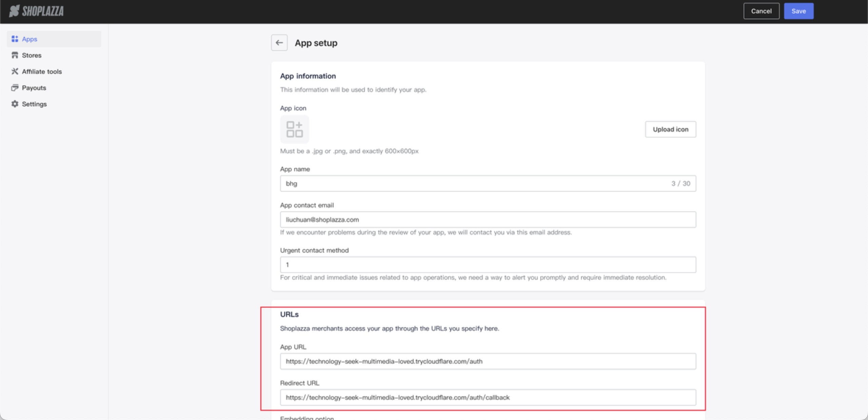Navigate to Payouts page
The image size is (868, 420).
tap(34, 88)
